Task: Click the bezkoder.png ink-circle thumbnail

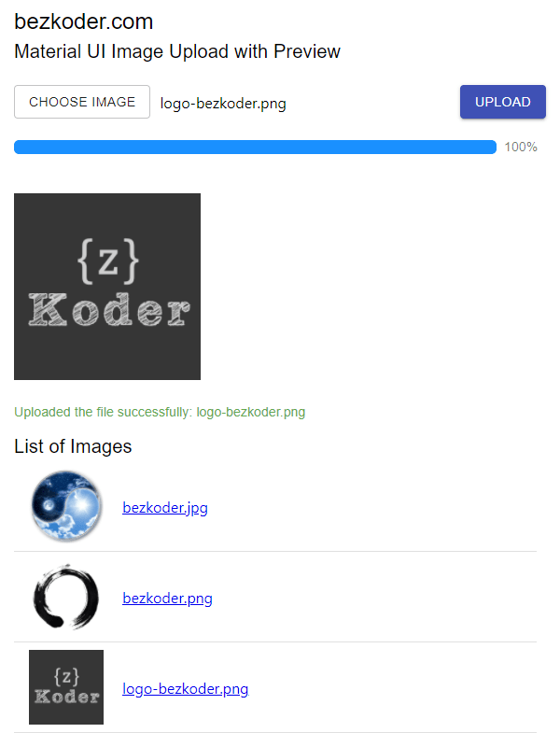Action: coord(65,597)
